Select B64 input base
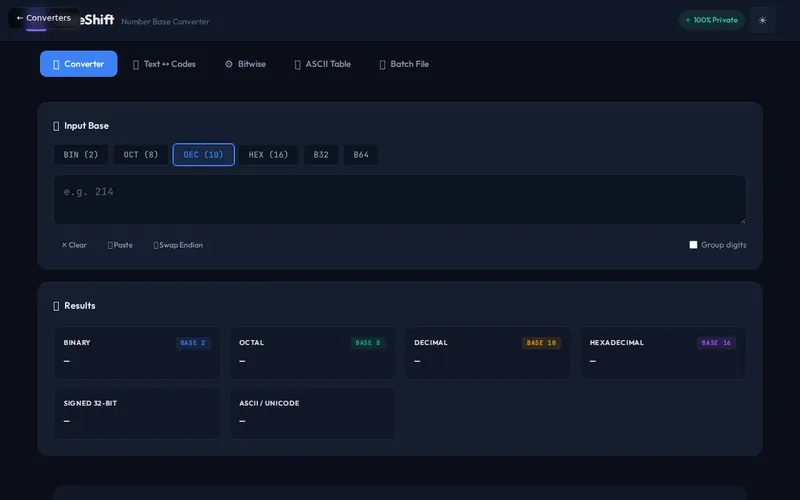The width and height of the screenshot is (800, 500). (361, 155)
